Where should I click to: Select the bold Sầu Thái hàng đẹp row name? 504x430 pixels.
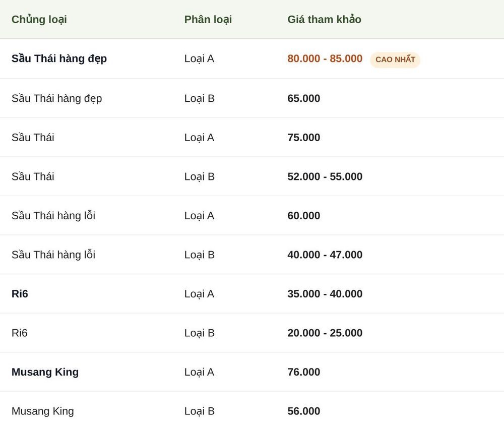pyautogui.click(x=59, y=59)
